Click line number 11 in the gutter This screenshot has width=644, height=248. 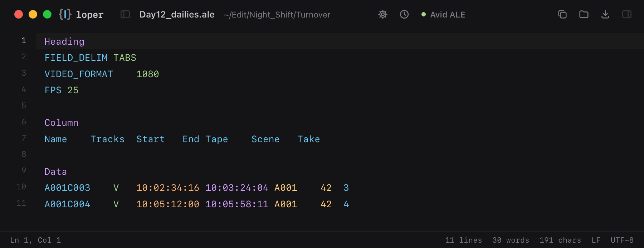point(21,203)
